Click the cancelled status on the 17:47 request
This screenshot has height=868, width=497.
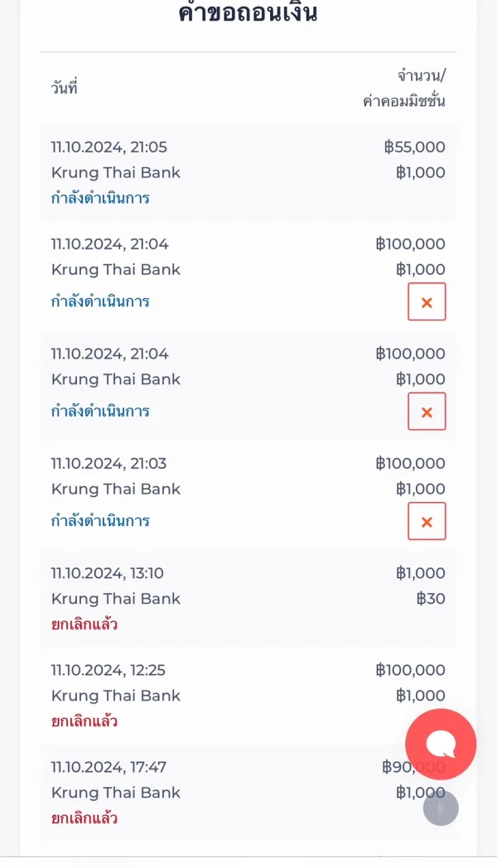click(84, 817)
